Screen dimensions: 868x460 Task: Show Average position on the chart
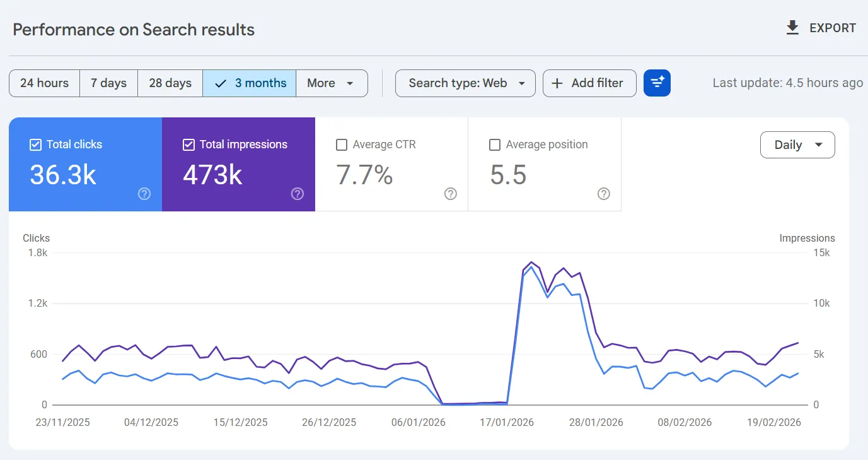point(495,144)
